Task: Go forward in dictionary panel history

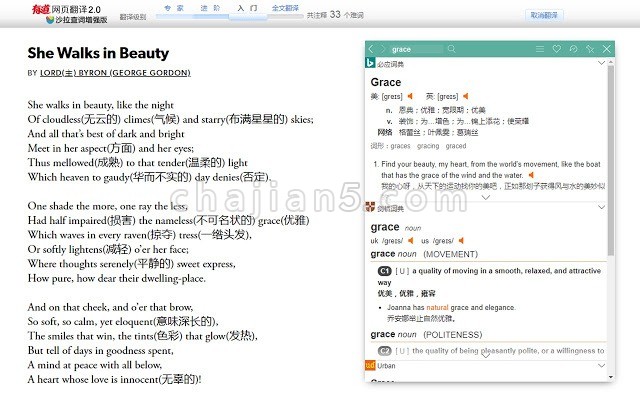Action: click(383, 49)
